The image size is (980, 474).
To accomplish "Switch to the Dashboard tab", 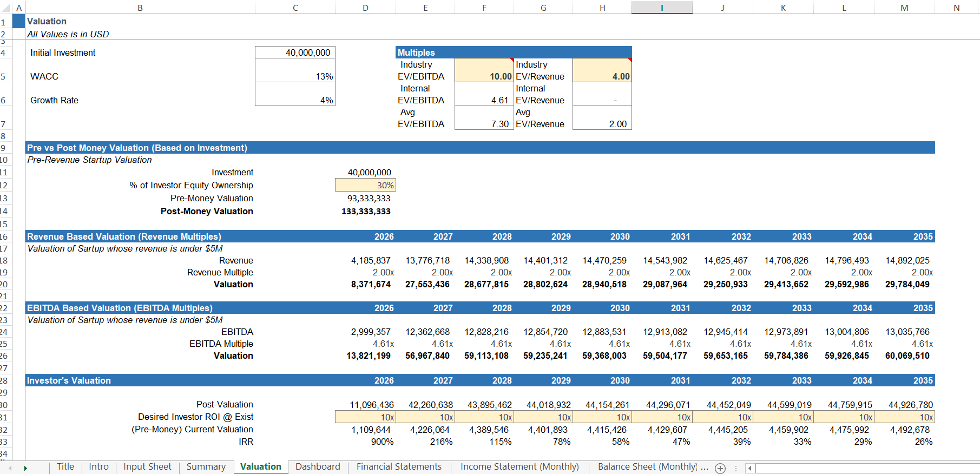I will click(x=318, y=467).
